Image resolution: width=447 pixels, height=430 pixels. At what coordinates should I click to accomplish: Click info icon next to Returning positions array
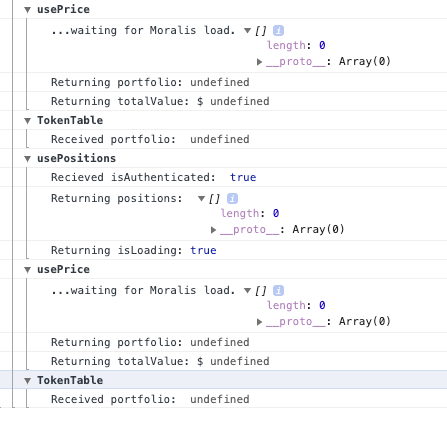point(232,199)
